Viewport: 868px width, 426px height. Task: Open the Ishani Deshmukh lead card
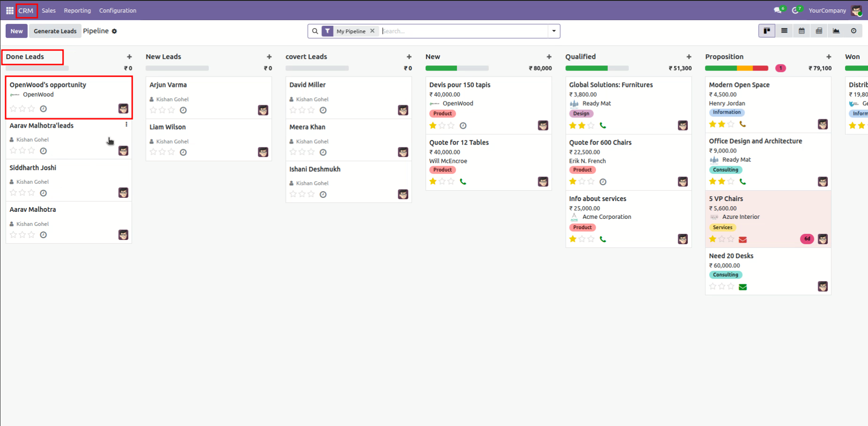click(x=349, y=182)
